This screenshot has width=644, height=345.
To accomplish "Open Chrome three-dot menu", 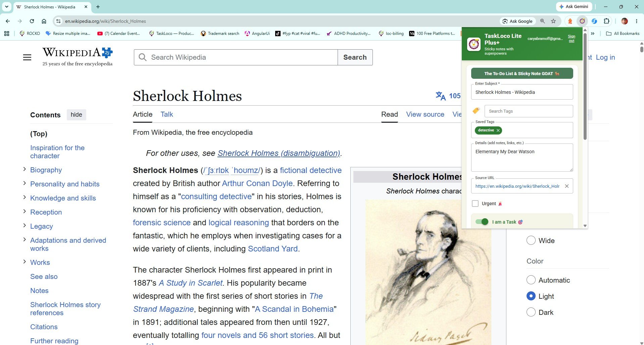I will pyautogui.click(x=636, y=21).
